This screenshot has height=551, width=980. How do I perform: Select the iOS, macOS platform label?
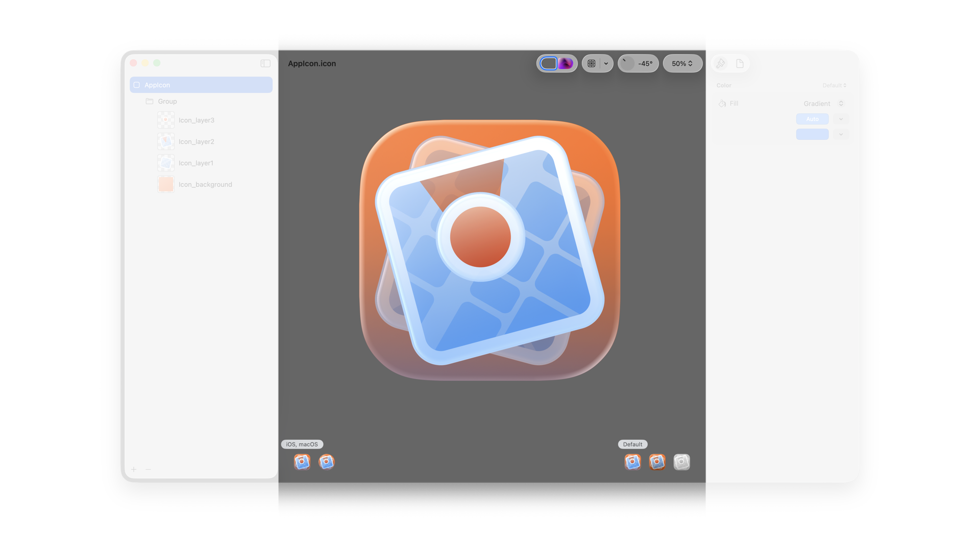pyautogui.click(x=303, y=444)
